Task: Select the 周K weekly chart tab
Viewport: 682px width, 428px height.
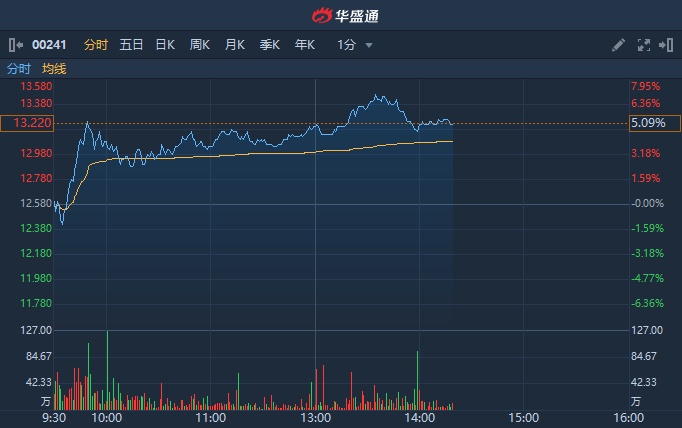Action: pyautogui.click(x=200, y=45)
